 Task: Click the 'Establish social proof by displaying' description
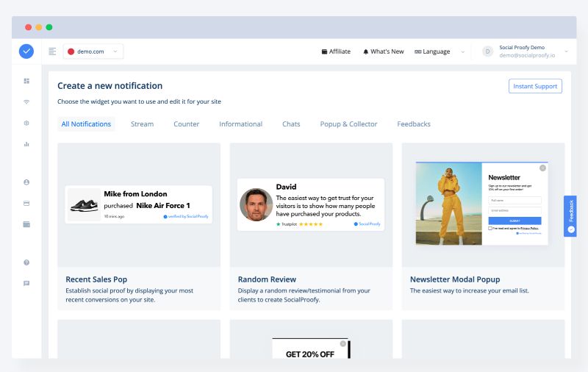pos(129,295)
